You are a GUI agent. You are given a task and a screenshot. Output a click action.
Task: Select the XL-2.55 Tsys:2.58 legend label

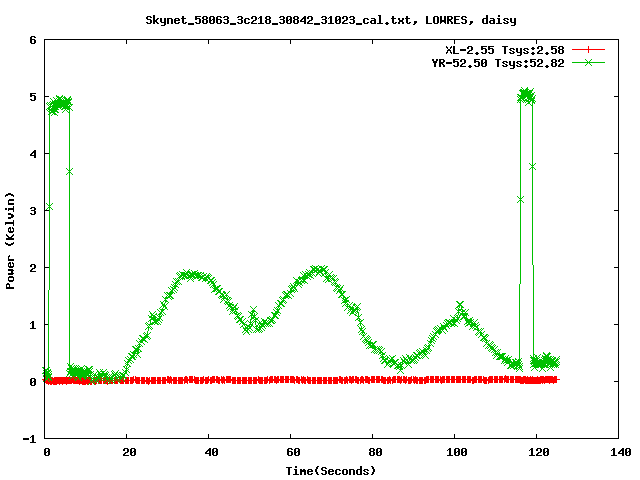(504, 50)
